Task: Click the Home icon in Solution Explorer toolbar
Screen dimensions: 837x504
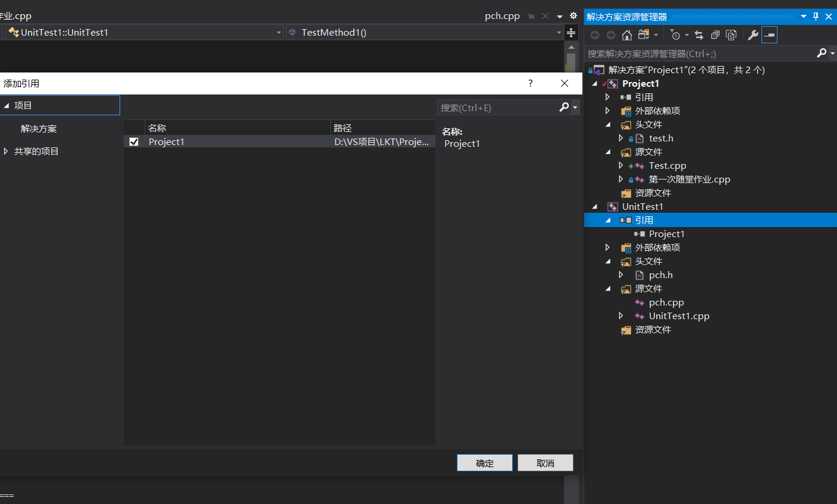Action: pos(626,35)
